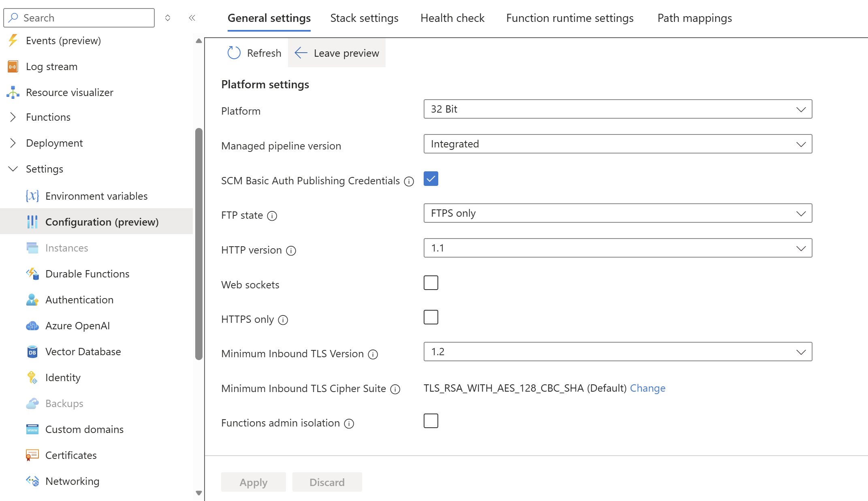Click the Apply button
Image resolution: width=868 pixels, height=501 pixels.
[x=254, y=482]
